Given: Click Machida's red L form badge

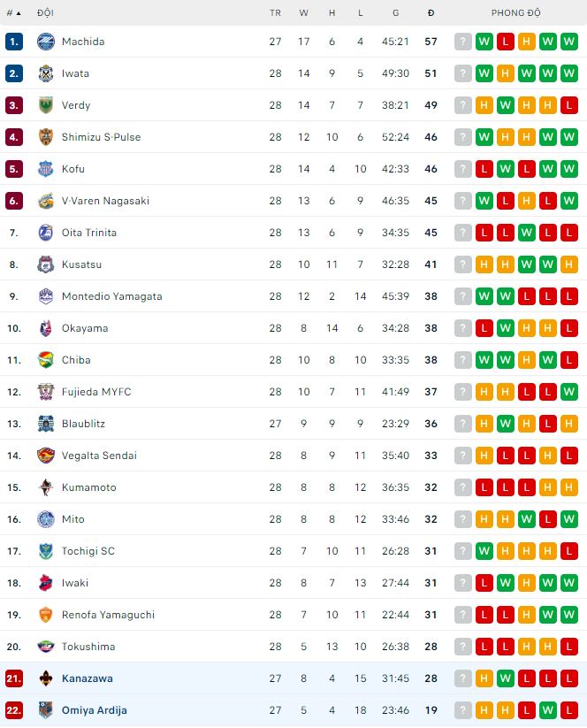Looking at the screenshot, I should point(505,42).
